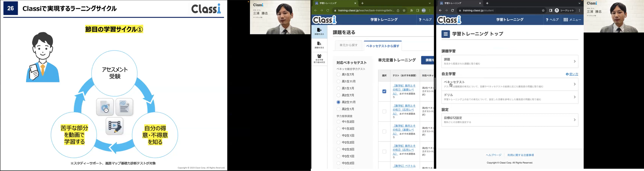
Task: Select the 高2生11月 radio option
Action: pos(338,102)
